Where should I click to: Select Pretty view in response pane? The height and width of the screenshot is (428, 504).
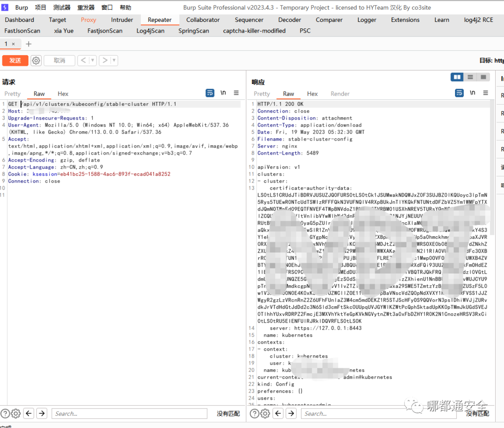click(x=262, y=94)
